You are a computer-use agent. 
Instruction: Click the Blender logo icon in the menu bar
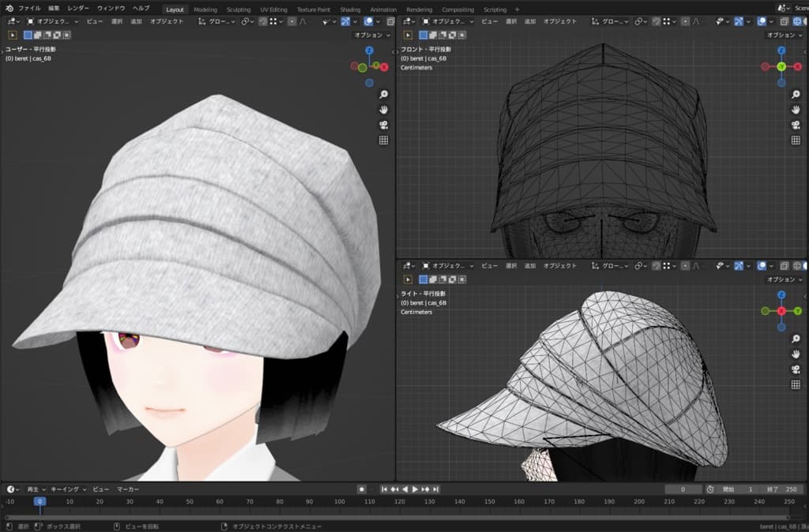coord(9,9)
